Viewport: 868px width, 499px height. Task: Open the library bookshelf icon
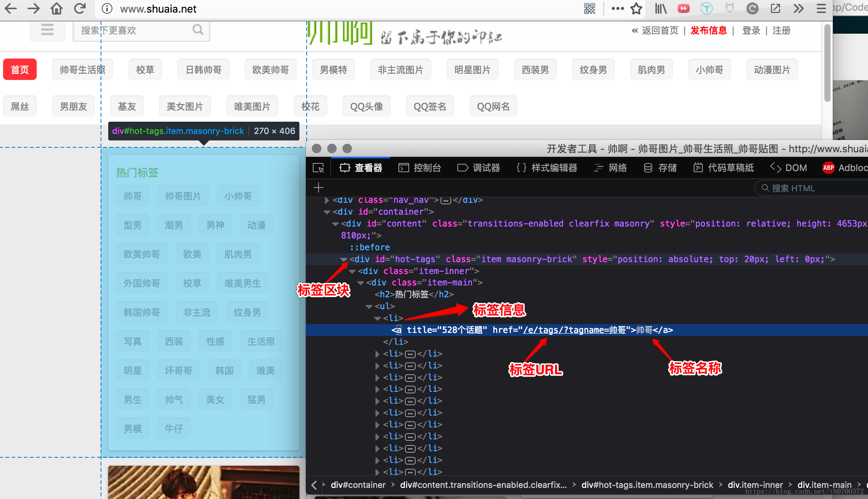click(660, 8)
